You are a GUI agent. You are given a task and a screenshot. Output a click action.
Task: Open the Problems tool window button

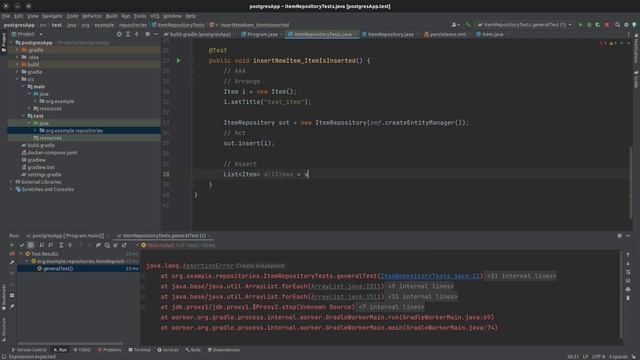point(109,350)
